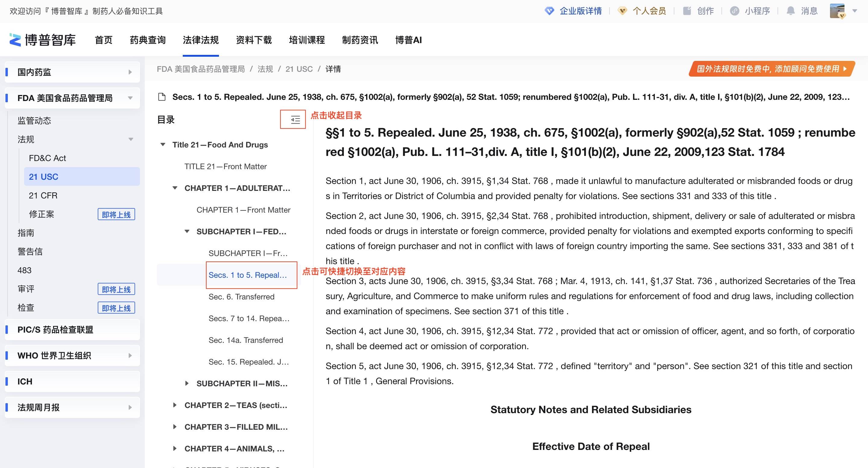Open Sec. 6. Transferred entry
Viewport: 868px width, 468px height.
click(x=242, y=296)
